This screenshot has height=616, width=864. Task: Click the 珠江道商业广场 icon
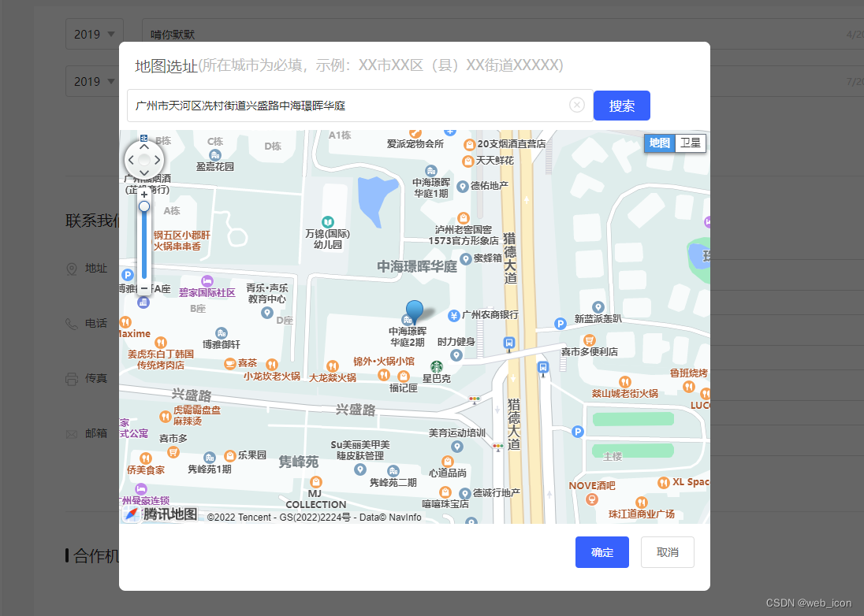pyautogui.click(x=641, y=502)
